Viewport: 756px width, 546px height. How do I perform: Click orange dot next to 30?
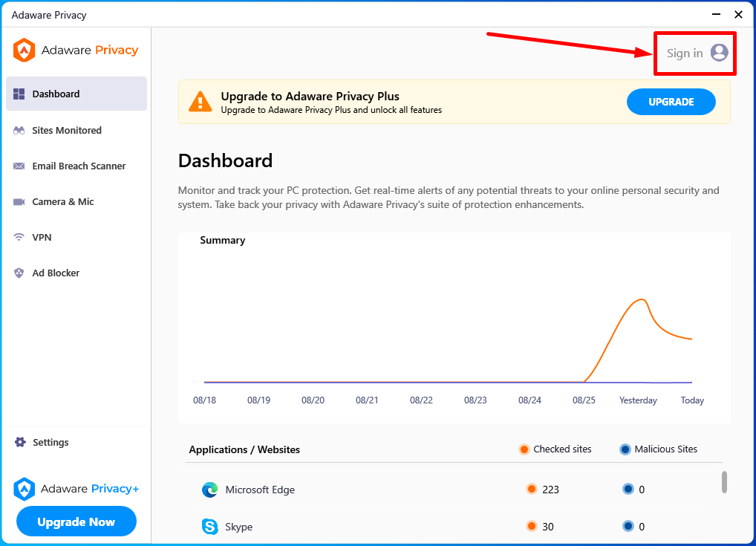tap(531, 526)
